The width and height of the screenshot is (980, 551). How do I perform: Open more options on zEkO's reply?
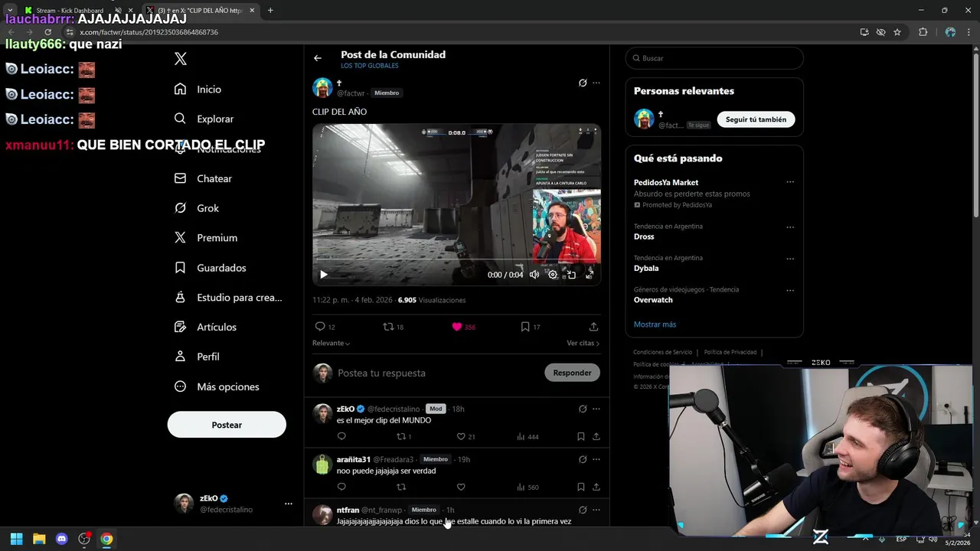coord(596,409)
